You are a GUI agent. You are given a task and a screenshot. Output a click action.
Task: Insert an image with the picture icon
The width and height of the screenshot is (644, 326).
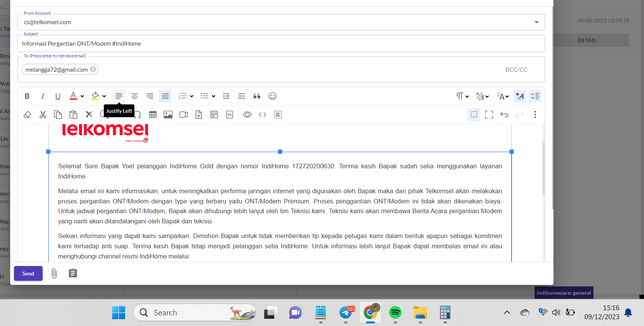168,115
